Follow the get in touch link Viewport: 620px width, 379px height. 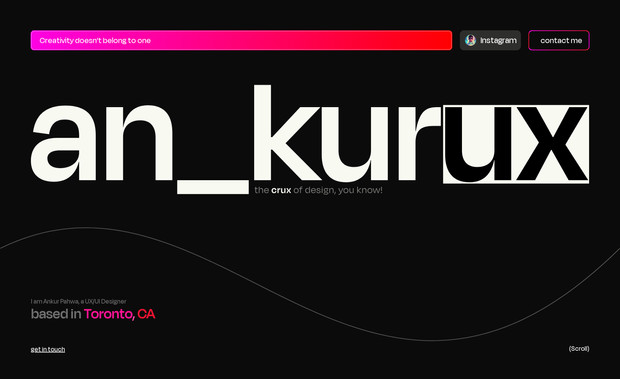tap(48, 349)
